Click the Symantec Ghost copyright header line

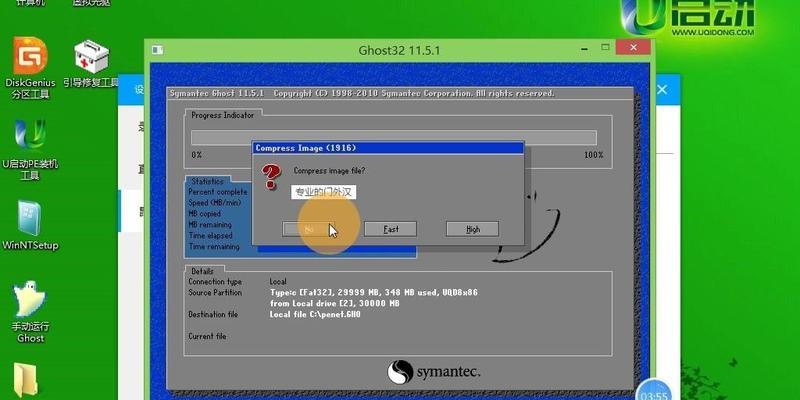pos(362,93)
